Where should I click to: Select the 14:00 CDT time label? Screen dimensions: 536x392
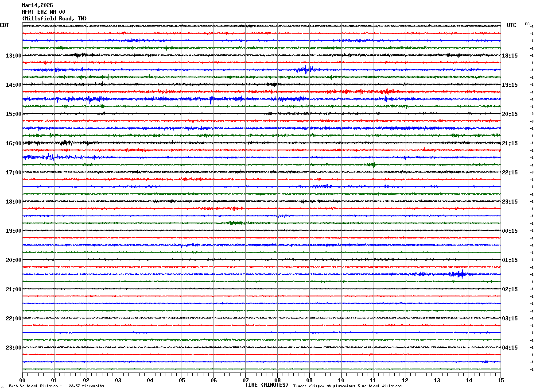[x=14, y=85]
